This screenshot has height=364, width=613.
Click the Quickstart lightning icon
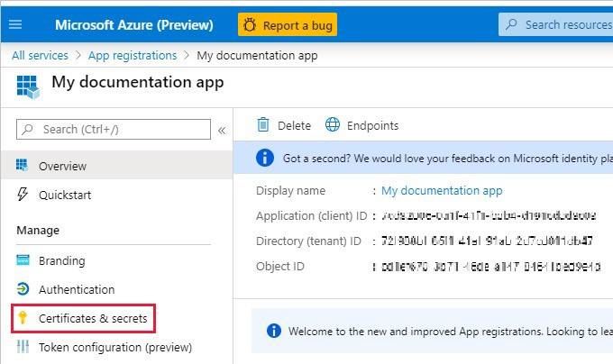point(23,194)
